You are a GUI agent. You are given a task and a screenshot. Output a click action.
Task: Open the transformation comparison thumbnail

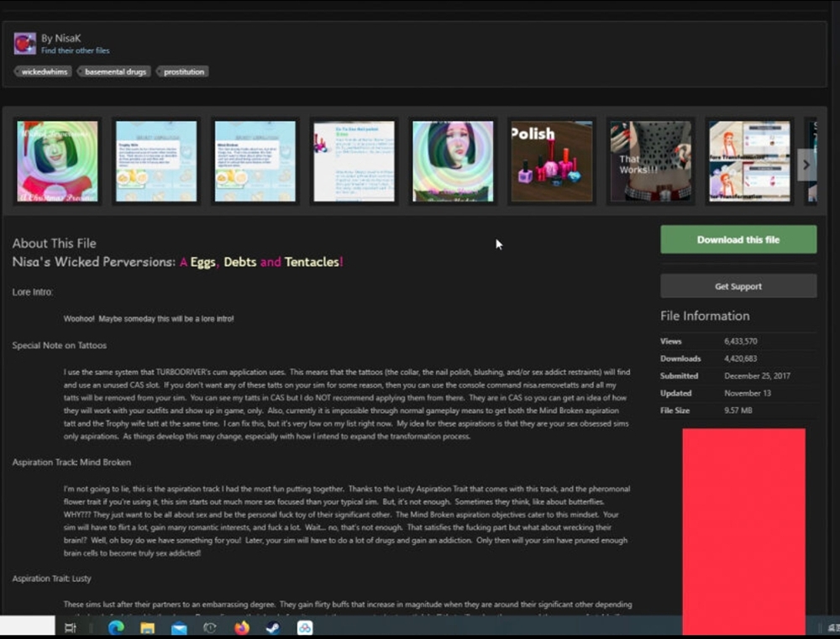pyautogui.click(x=749, y=161)
